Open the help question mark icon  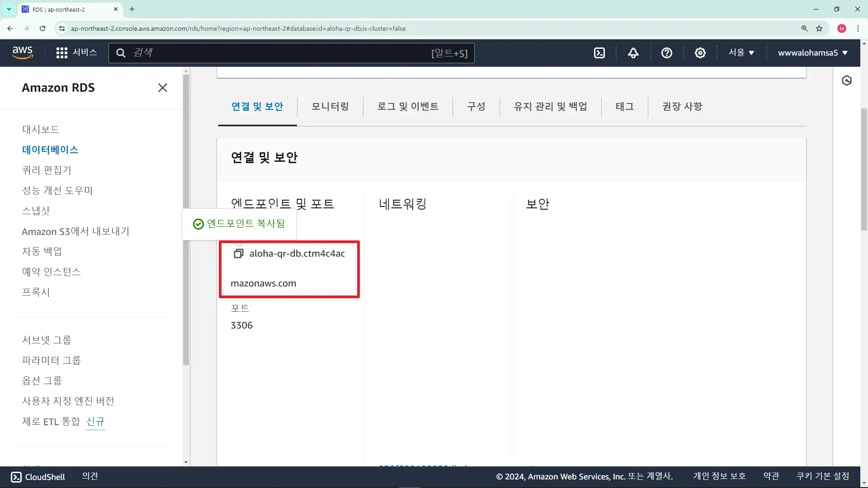(x=666, y=53)
